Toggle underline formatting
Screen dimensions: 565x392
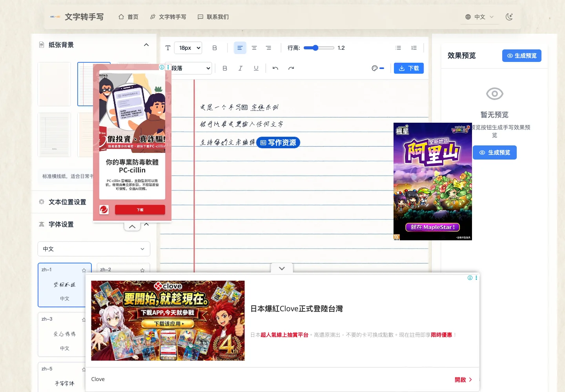pyautogui.click(x=256, y=68)
